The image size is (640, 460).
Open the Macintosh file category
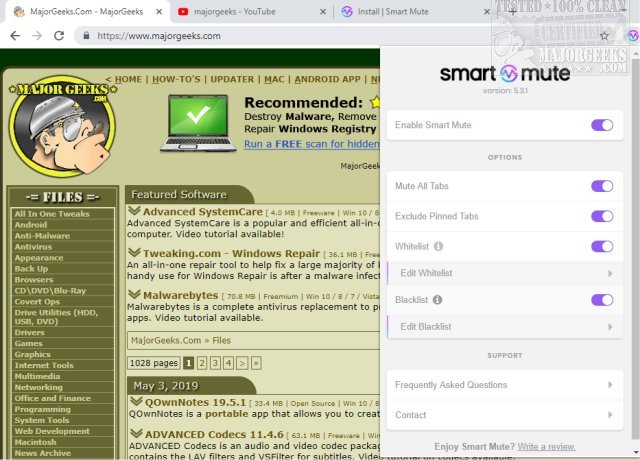[36, 442]
